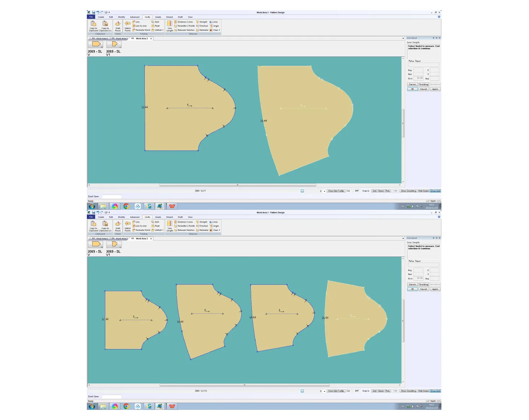Click Copy to Clipboard 1:1 in upper window
The width and height of the screenshot is (529, 420).
(105, 26)
